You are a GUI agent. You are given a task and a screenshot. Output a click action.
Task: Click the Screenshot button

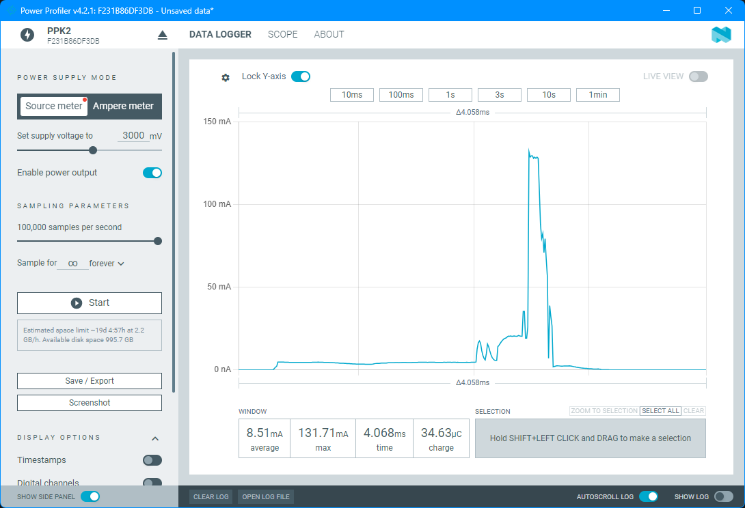[x=89, y=403]
